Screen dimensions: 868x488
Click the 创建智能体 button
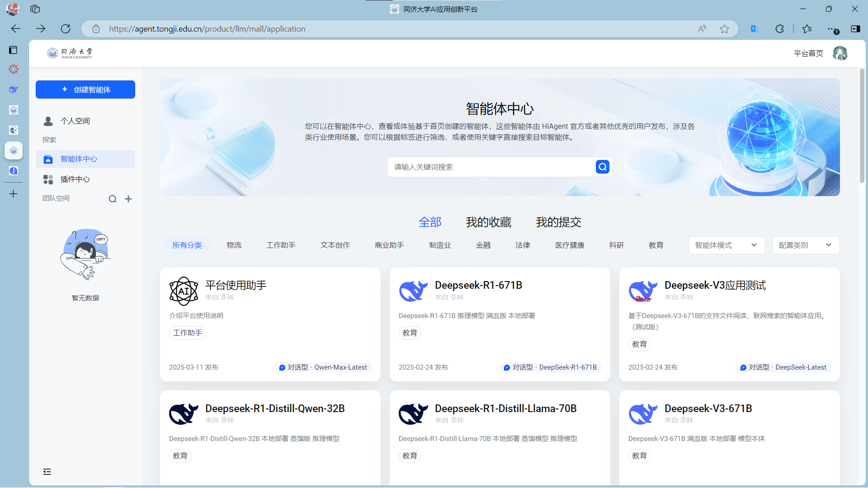[x=85, y=89]
